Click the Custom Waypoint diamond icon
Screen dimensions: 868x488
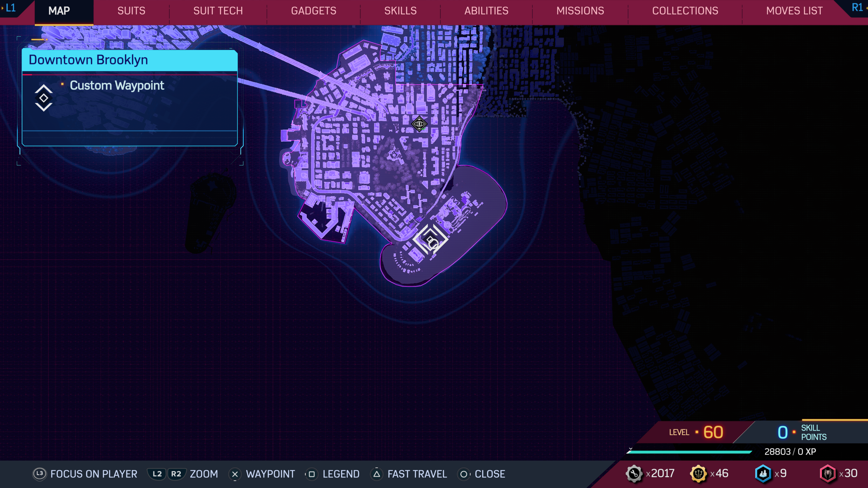(x=43, y=98)
